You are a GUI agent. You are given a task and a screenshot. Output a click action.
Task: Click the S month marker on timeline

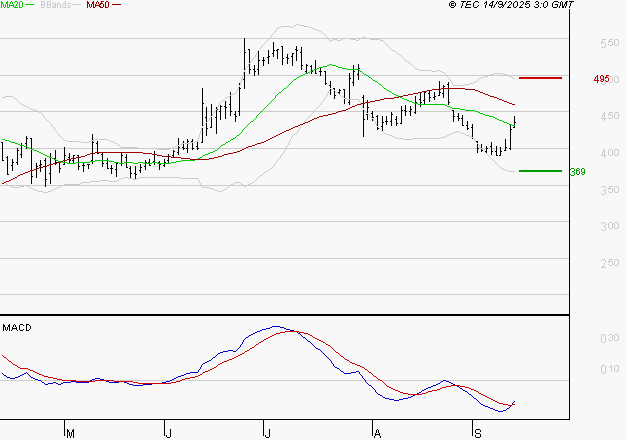pos(477,432)
